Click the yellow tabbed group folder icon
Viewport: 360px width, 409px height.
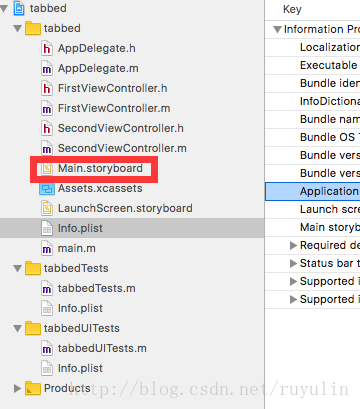(33, 28)
